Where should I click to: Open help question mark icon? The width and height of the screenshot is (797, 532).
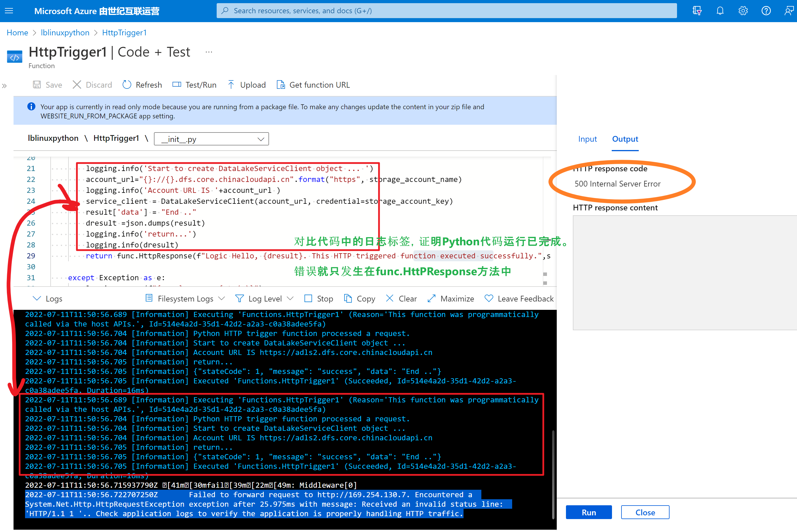coord(766,11)
